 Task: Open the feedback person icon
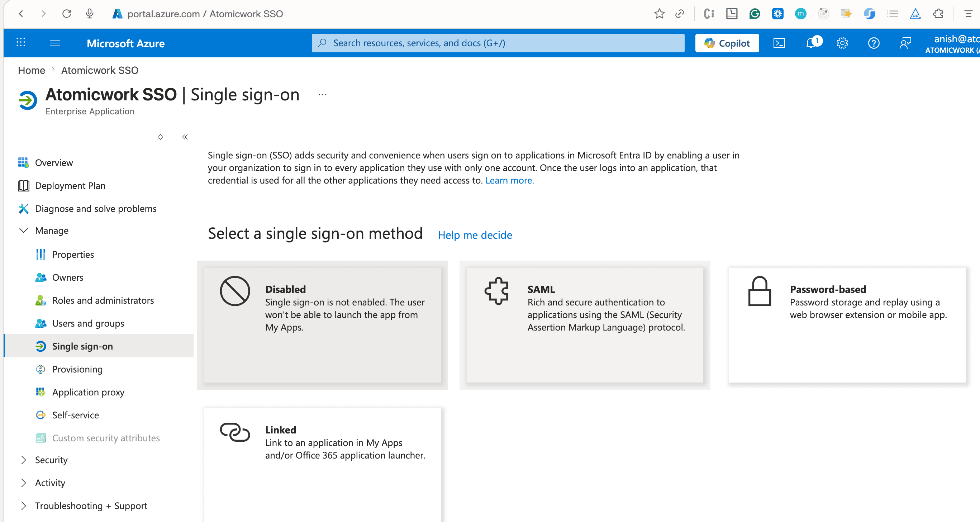(x=905, y=43)
